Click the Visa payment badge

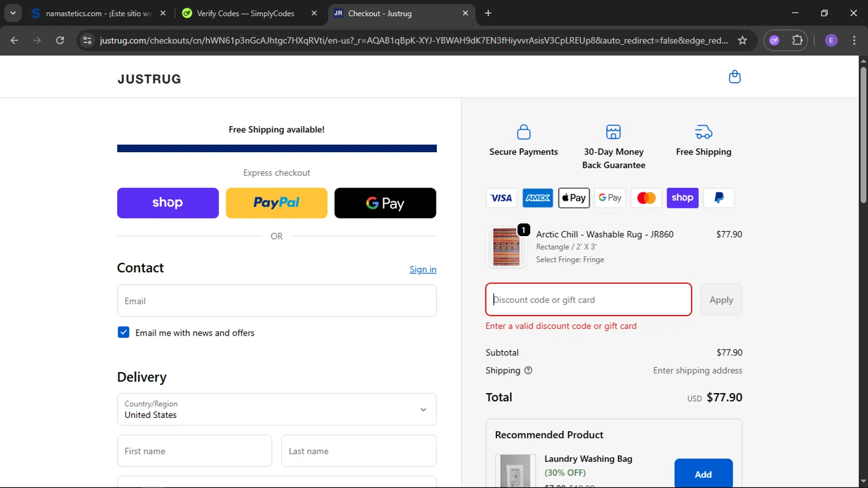(501, 198)
